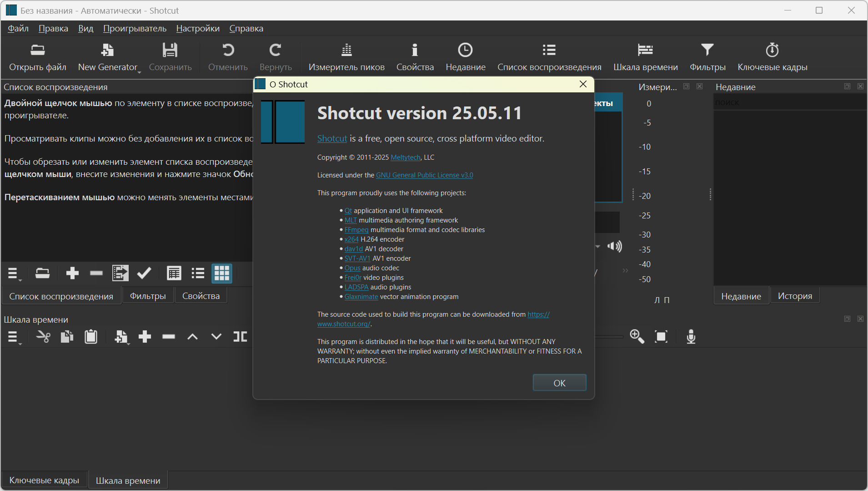868x491 pixels.
Task: Open the Peak Meter (Измеритель пиков) panel
Action: (x=346, y=57)
